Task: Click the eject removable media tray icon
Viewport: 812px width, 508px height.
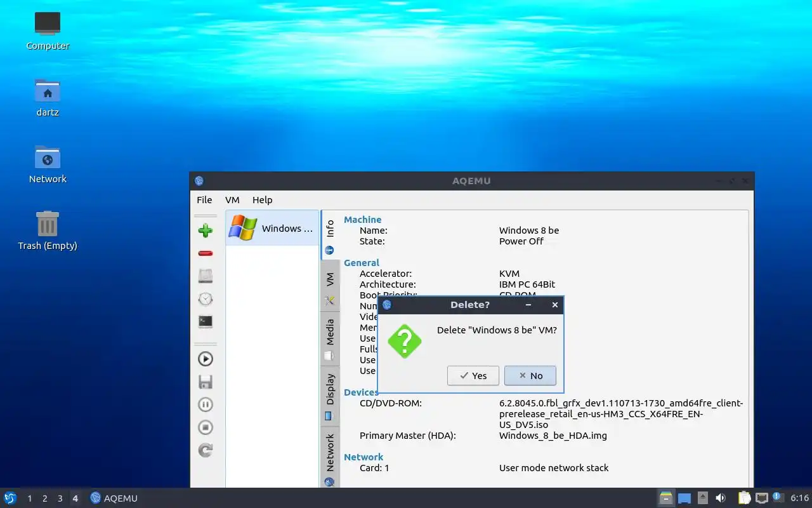Action: [702, 498]
